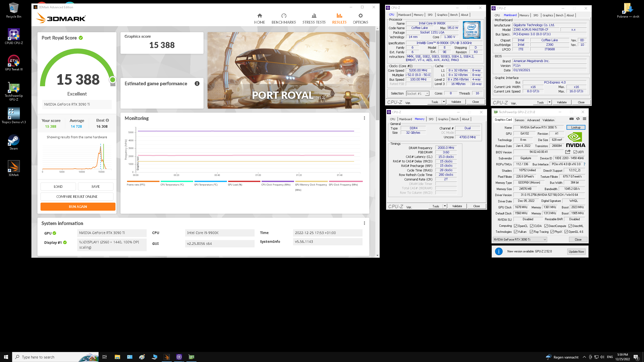Viewport: 644px width, 362px height.
Task: Open TechPowerUp GPU-Z desktop icon
Action: tap(14, 92)
